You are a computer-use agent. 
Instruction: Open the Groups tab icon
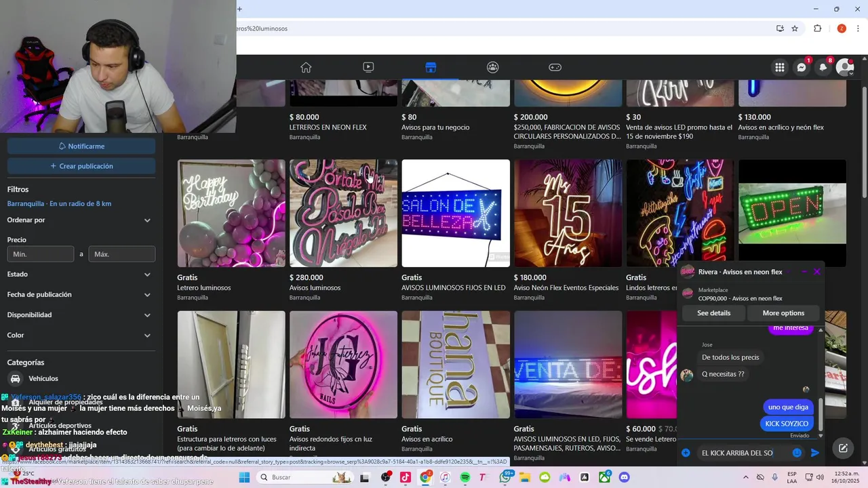[x=492, y=67]
